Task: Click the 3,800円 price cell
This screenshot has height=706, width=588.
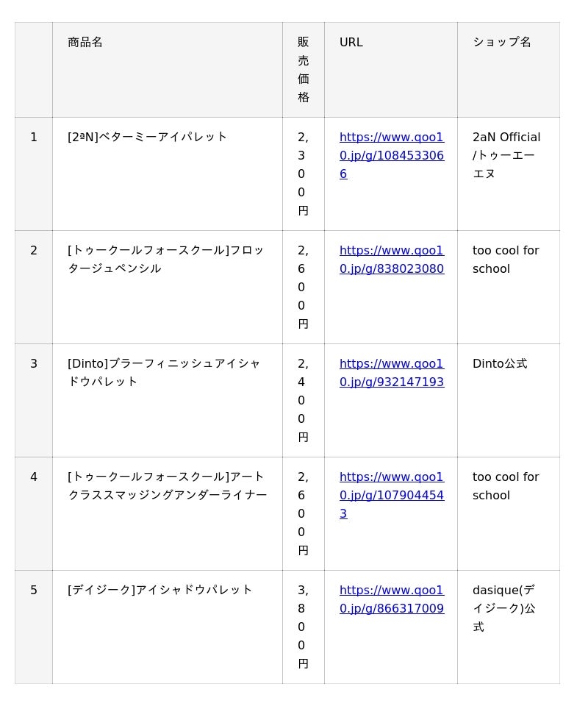Action: tap(303, 627)
